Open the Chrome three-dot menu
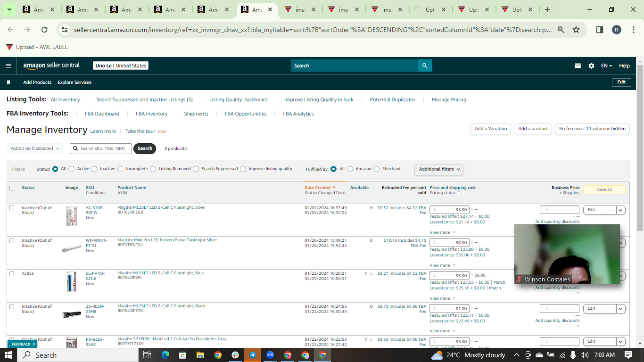Viewport: 644px width, 362px height. pyautogui.click(x=634, y=30)
